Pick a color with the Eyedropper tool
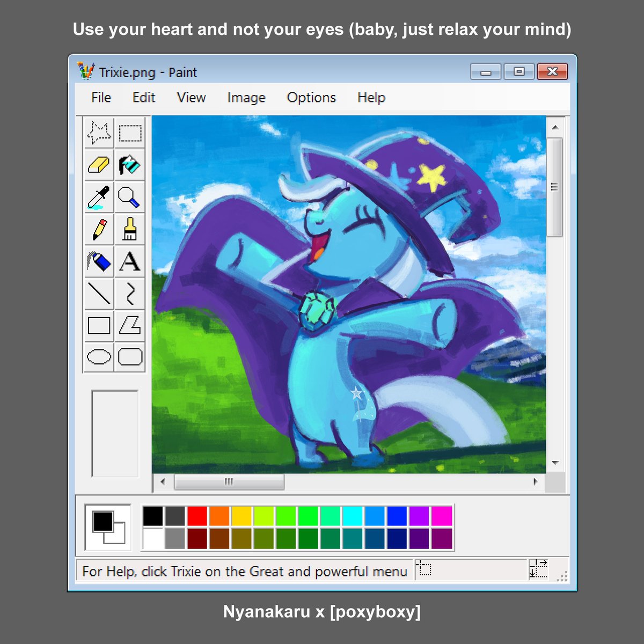This screenshot has width=644, height=644. click(99, 197)
